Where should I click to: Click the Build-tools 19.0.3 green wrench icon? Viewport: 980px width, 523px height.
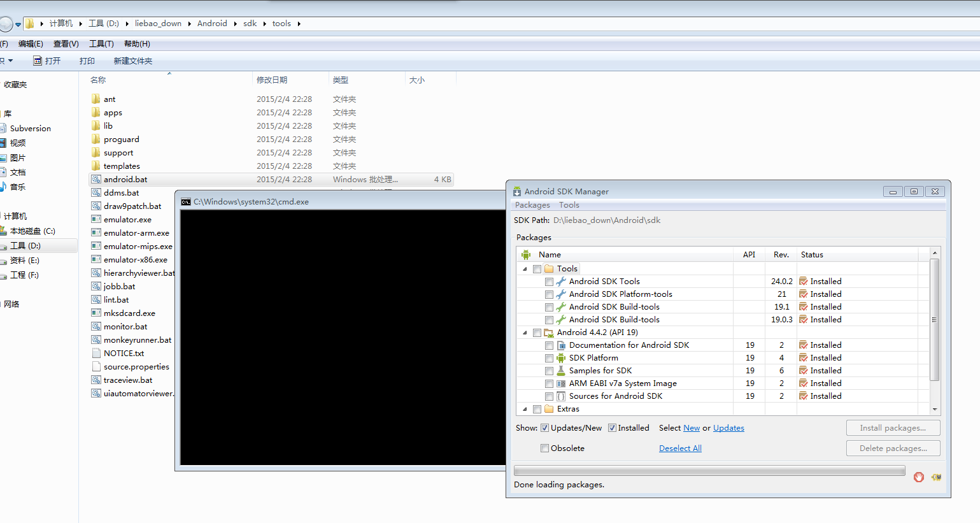561,320
